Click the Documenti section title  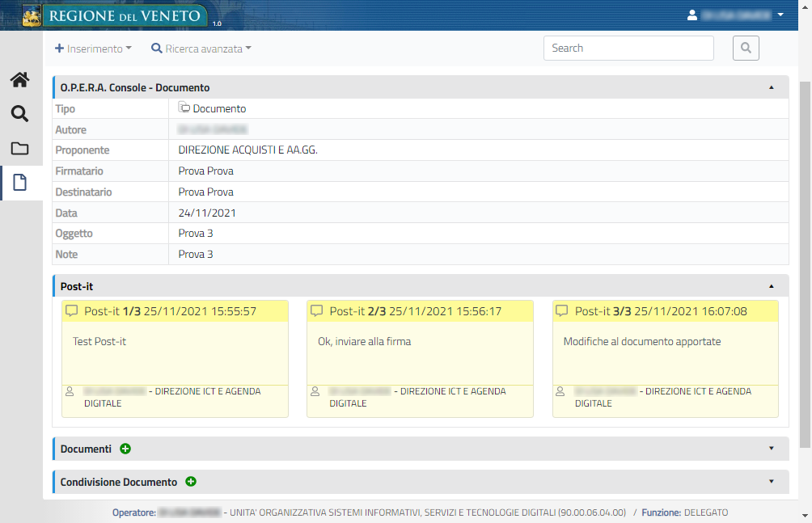click(x=86, y=449)
